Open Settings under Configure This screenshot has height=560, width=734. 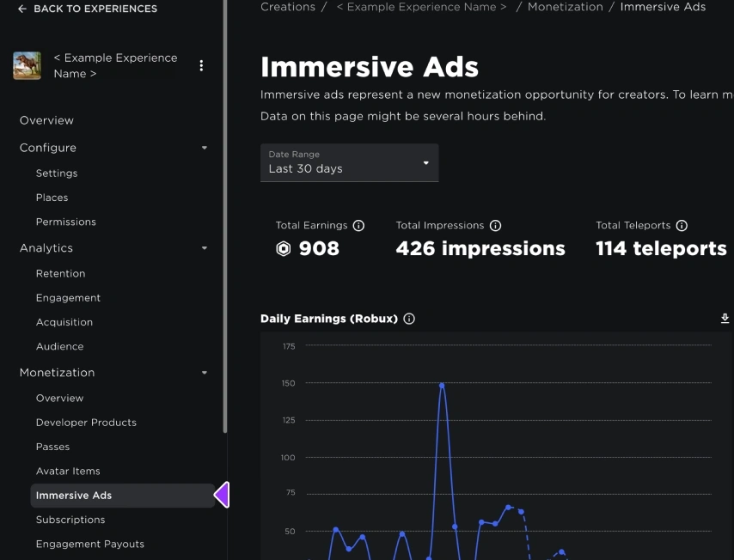57,173
